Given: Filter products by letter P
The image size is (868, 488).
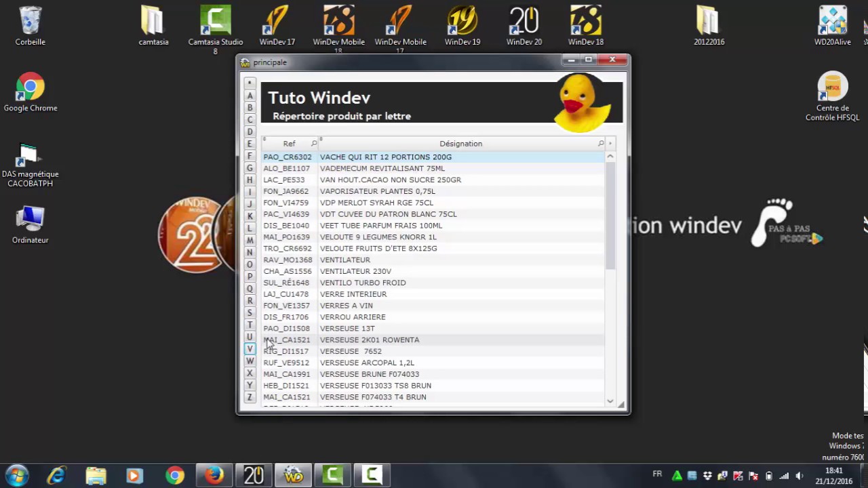Looking at the screenshot, I should (x=250, y=277).
